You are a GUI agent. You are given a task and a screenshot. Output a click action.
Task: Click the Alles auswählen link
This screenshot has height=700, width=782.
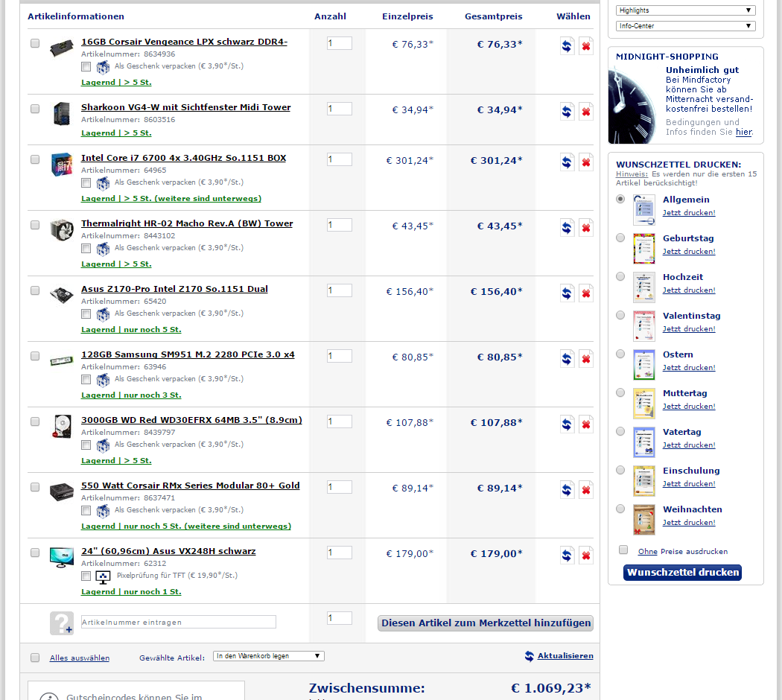click(x=79, y=658)
